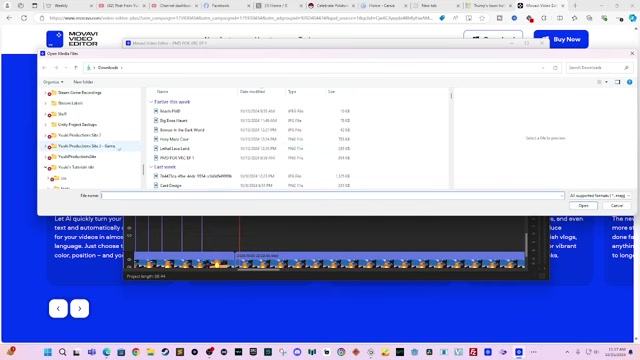The height and width of the screenshot is (360, 640).
Task: Click the Cancel button
Action: coord(617,206)
